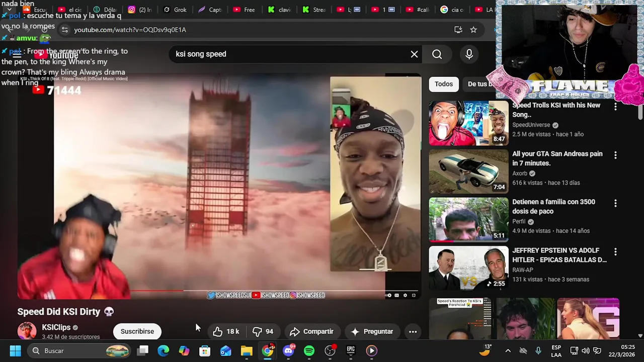Toggle autoplay switch in video player
Screen dimensions: 644x362
(388, 295)
